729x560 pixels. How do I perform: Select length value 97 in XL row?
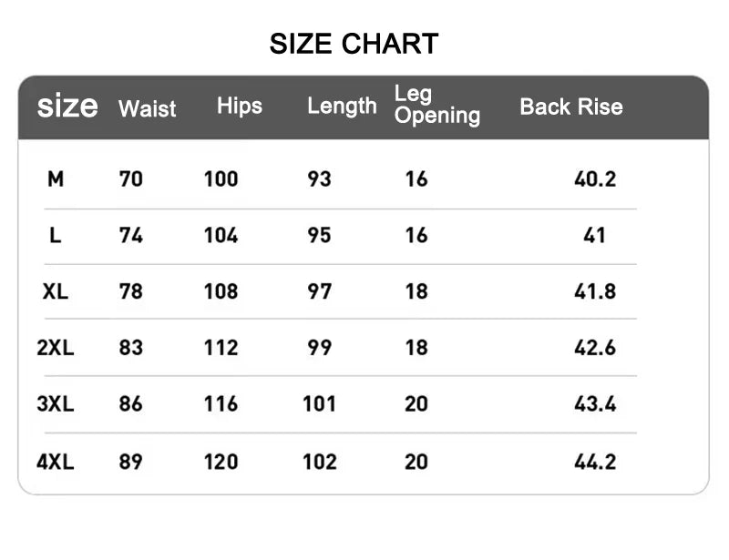coord(320,291)
